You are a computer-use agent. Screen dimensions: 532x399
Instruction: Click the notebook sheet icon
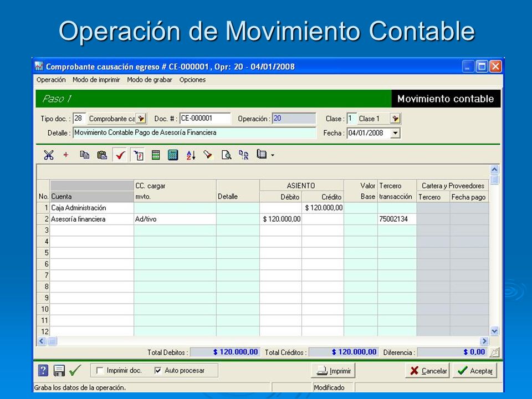[x=262, y=155]
